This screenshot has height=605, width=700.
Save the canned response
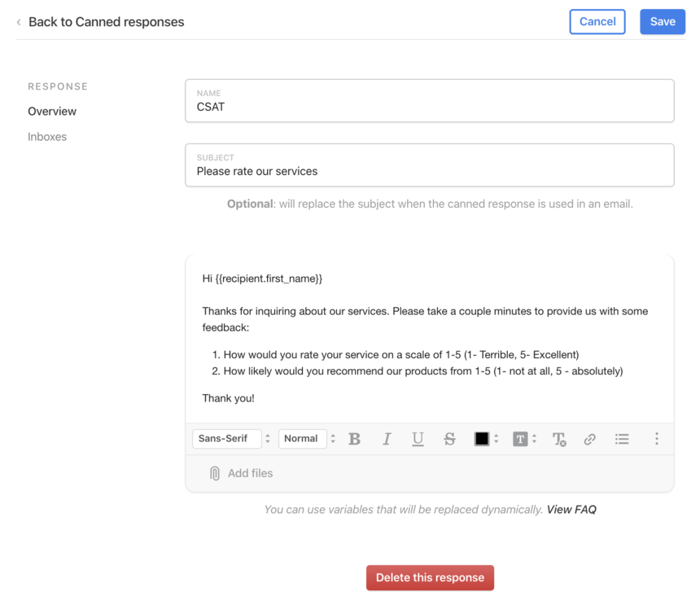coord(663,21)
